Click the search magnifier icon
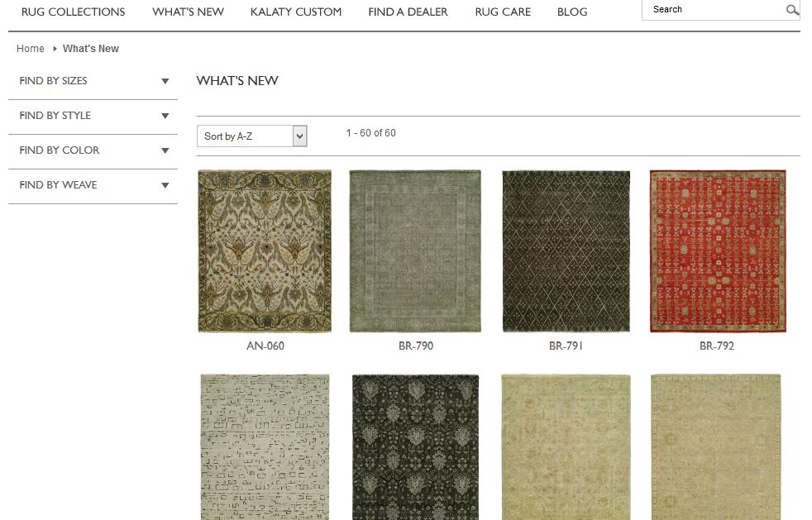The width and height of the screenshot is (812, 520). (x=792, y=10)
